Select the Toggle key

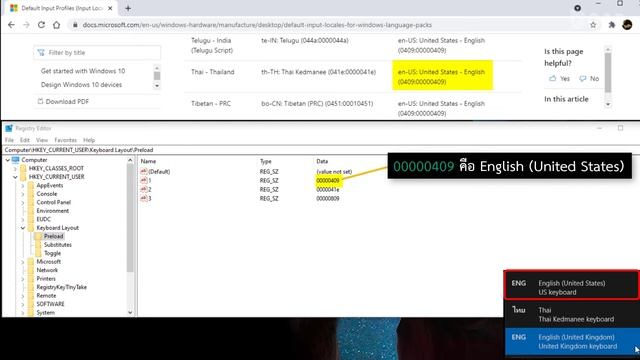pos(52,253)
